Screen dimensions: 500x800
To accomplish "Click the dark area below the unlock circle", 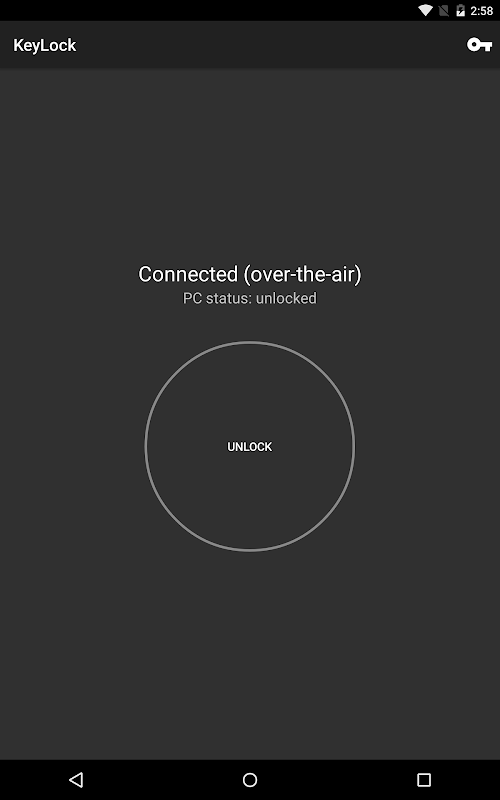I will [x=250, y=653].
